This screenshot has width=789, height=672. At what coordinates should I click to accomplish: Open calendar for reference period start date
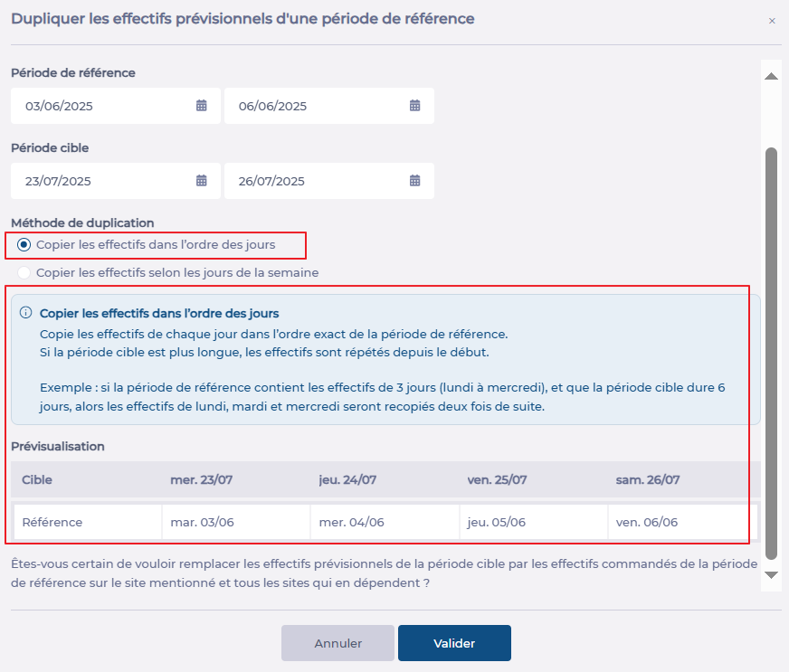click(x=202, y=106)
